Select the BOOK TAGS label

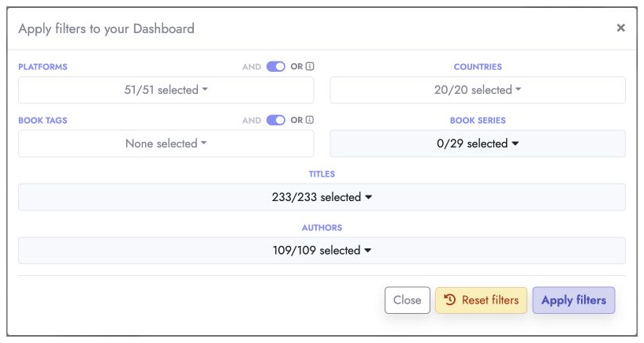click(43, 121)
